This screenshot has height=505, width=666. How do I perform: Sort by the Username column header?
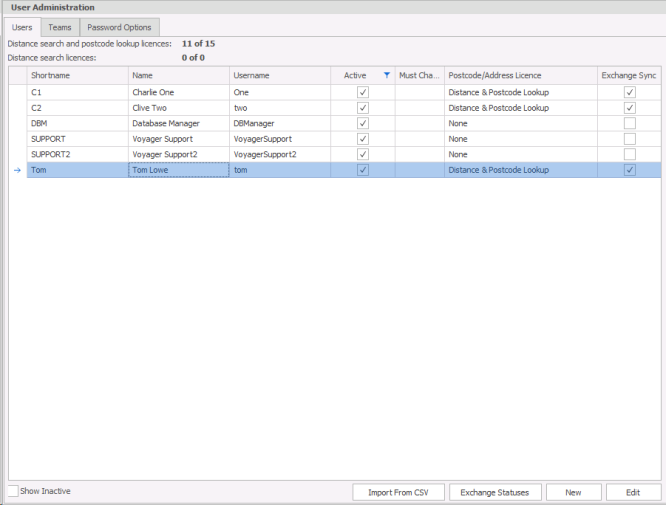click(279, 75)
